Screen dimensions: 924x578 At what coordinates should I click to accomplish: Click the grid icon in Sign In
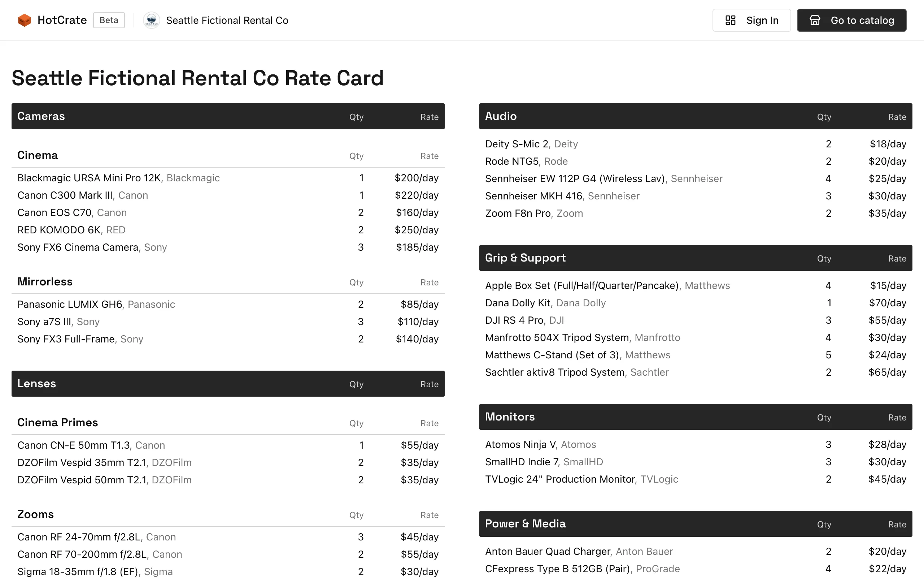click(x=730, y=20)
